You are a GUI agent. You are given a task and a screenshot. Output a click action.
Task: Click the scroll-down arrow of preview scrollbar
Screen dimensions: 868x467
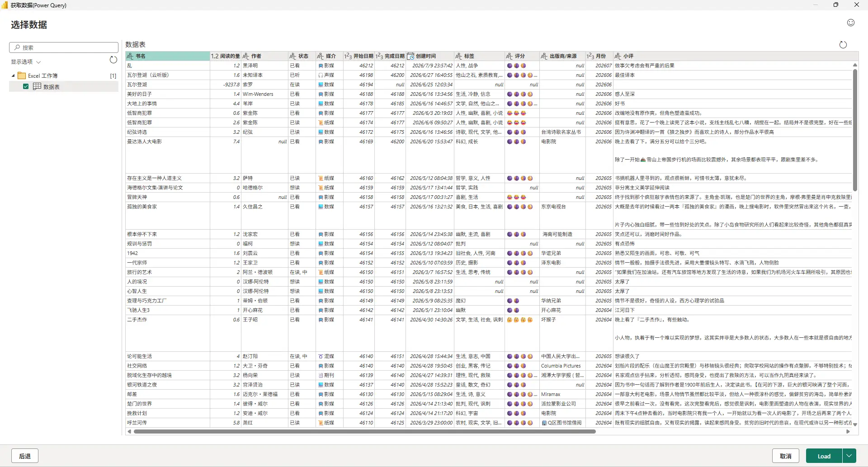[854, 424]
